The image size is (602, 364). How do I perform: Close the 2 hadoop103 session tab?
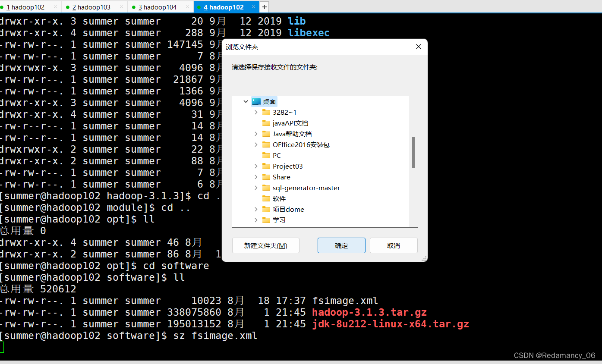tap(121, 7)
